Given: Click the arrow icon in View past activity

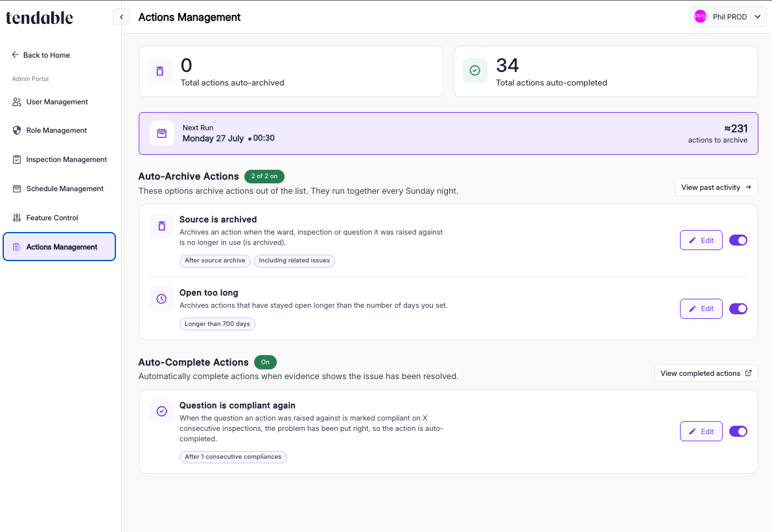Looking at the screenshot, I should pyautogui.click(x=748, y=187).
